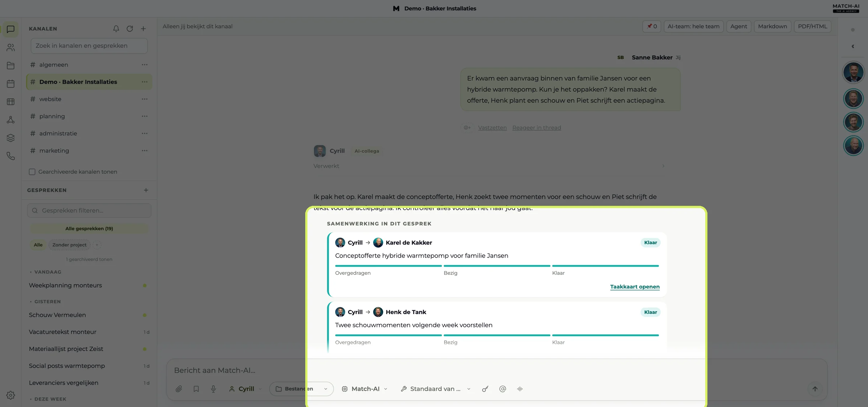Open the Schouw Vermeulen conversation
868x407 pixels.
[x=89, y=315]
